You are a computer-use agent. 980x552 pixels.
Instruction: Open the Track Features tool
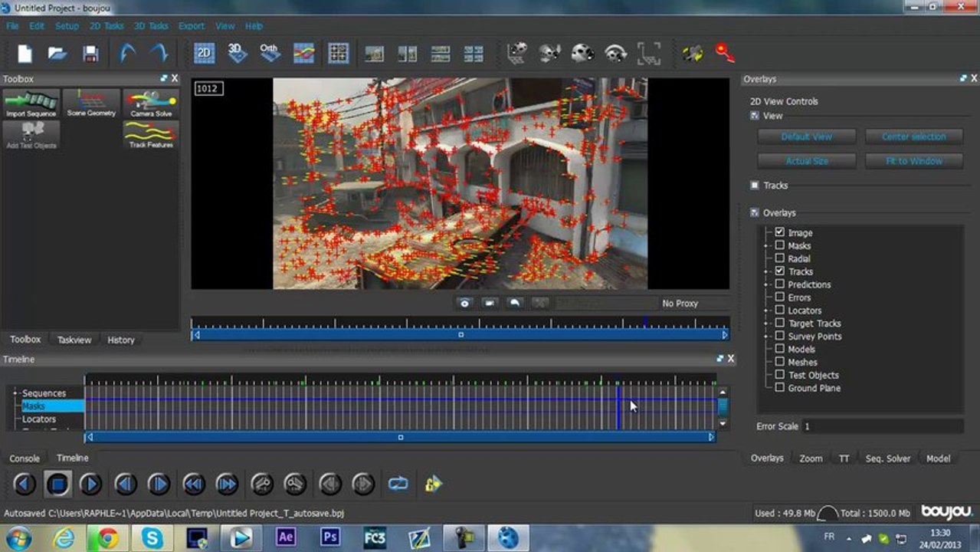(151, 135)
